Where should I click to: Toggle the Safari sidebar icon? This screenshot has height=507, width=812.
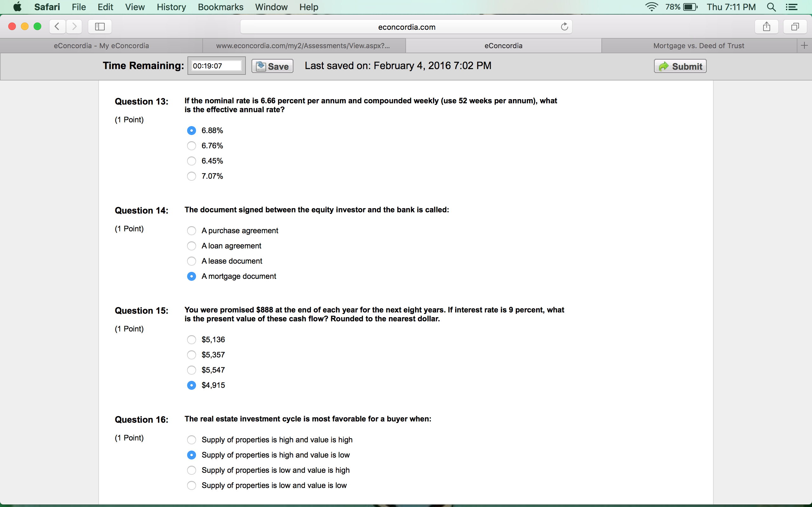(x=100, y=27)
